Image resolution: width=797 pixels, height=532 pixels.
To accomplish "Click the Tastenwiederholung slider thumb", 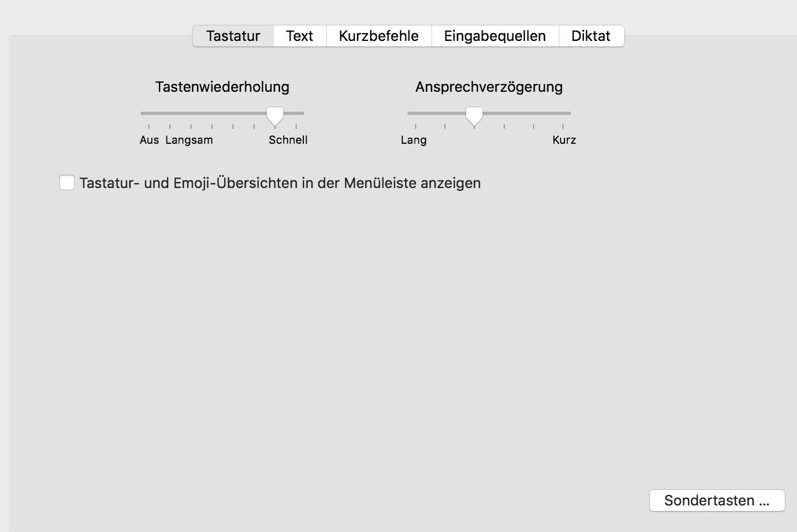I will (x=275, y=115).
